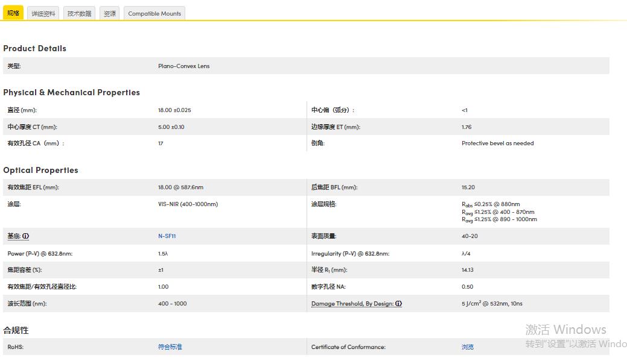This screenshot has width=627, height=364.
Task: Click the 5 J/cm² damage threshold value
Action: click(x=492, y=304)
